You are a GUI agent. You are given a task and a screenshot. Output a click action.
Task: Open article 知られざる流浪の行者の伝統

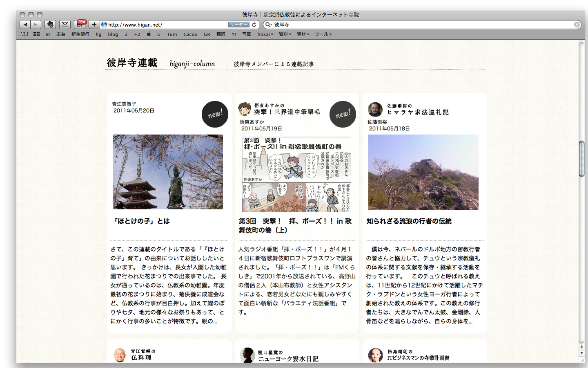click(409, 221)
